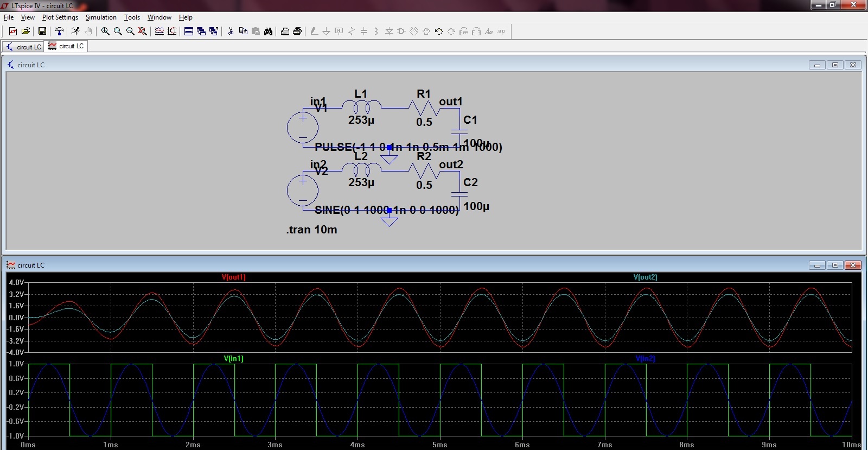This screenshot has width=868, height=450.
Task: Click the .tran 10m directive text
Action: tap(311, 230)
